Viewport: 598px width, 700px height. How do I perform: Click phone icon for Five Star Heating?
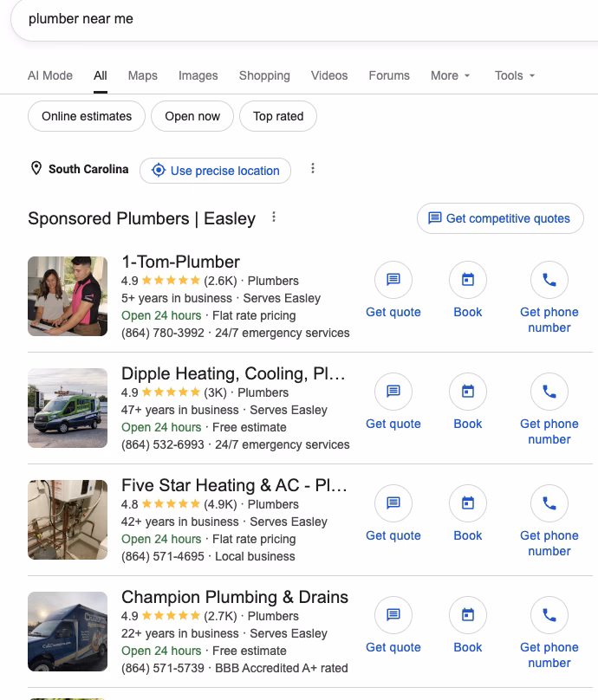(549, 503)
